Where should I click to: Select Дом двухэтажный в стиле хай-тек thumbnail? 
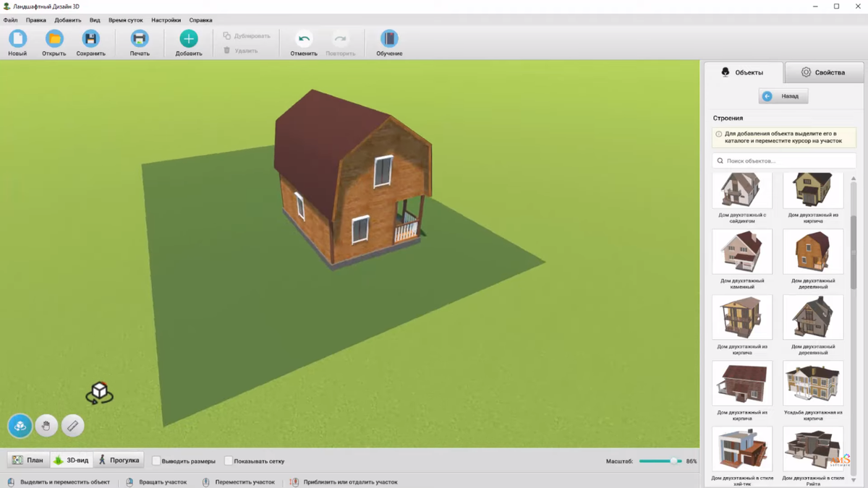tap(742, 449)
